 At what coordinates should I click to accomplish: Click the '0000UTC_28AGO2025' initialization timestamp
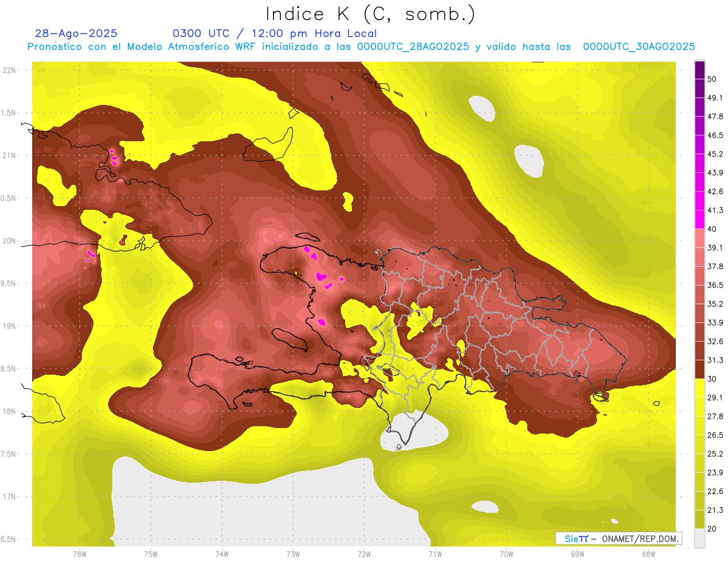(413, 47)
